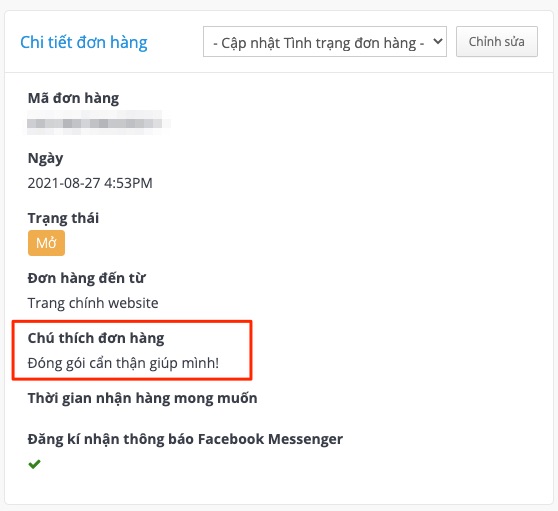
Task: Select the date 2021-08-27 4:53PM text
Action: pos(90,183)
